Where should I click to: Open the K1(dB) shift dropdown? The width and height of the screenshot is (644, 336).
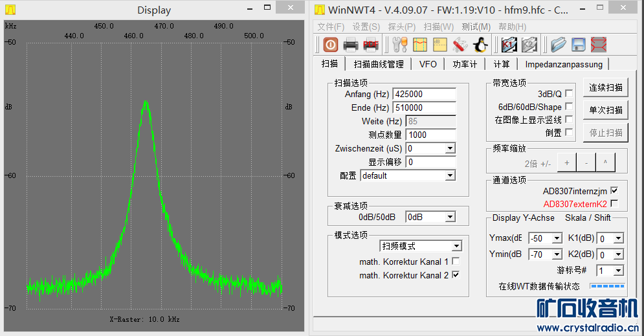click(x=619, y=238)
